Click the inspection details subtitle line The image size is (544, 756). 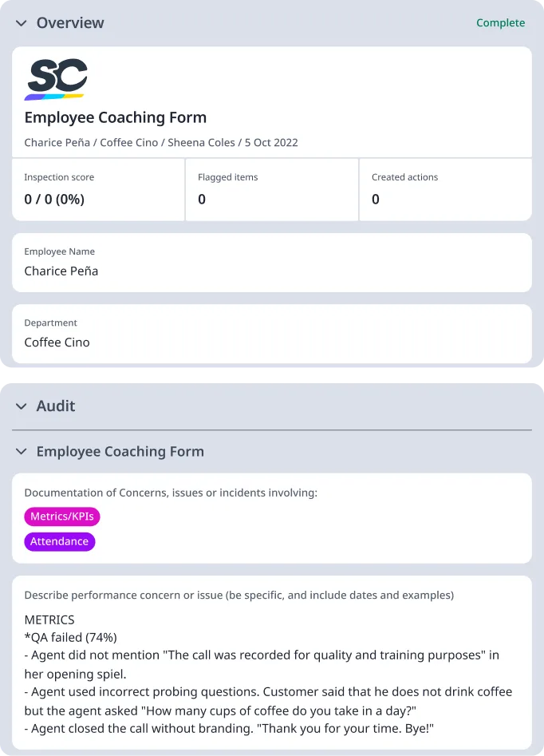tap(161, 143)
